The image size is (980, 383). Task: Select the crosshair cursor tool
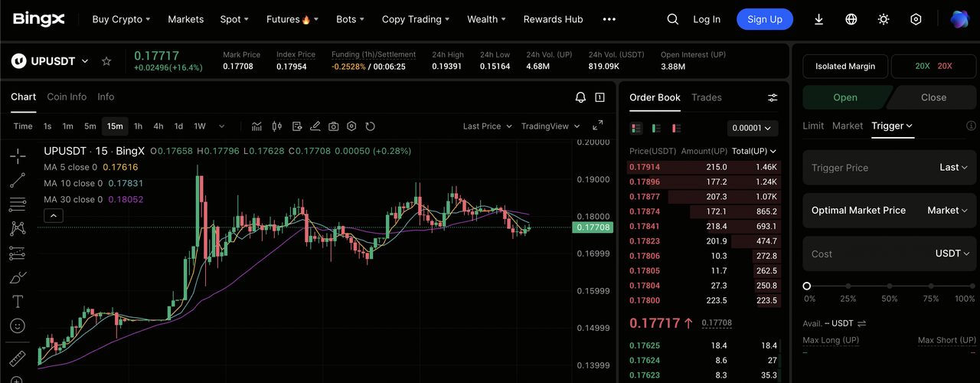[18, 157]
